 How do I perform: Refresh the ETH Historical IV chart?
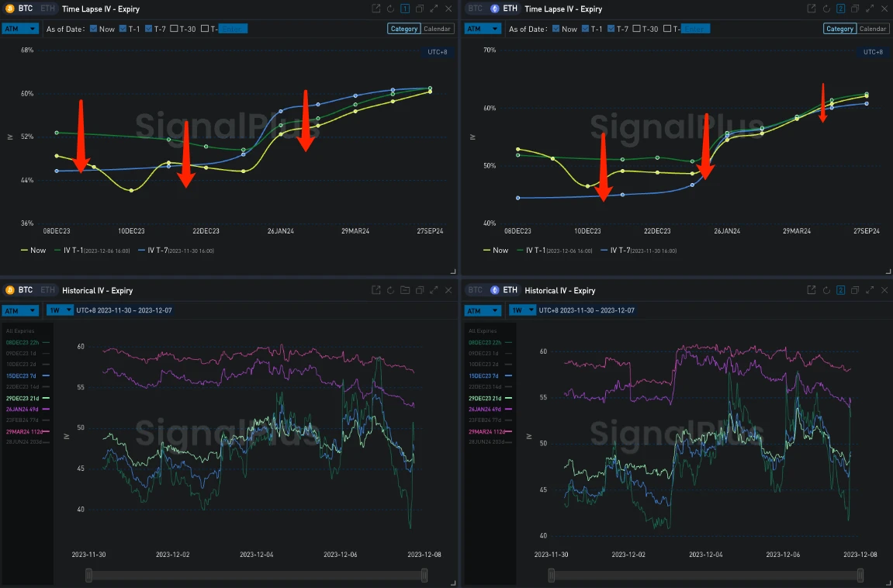826,290
